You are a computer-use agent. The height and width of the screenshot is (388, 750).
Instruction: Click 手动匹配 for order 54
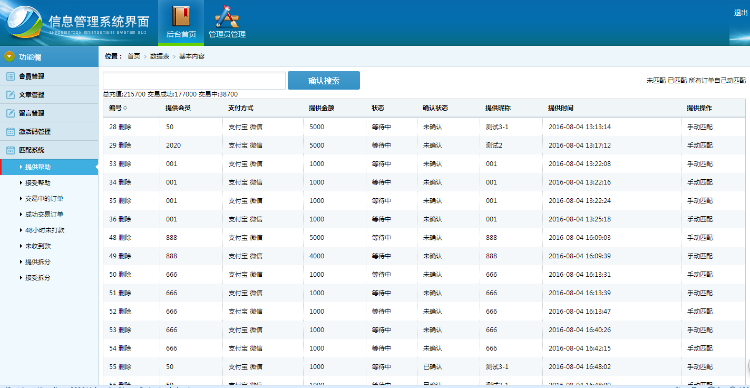click(700, 348)
